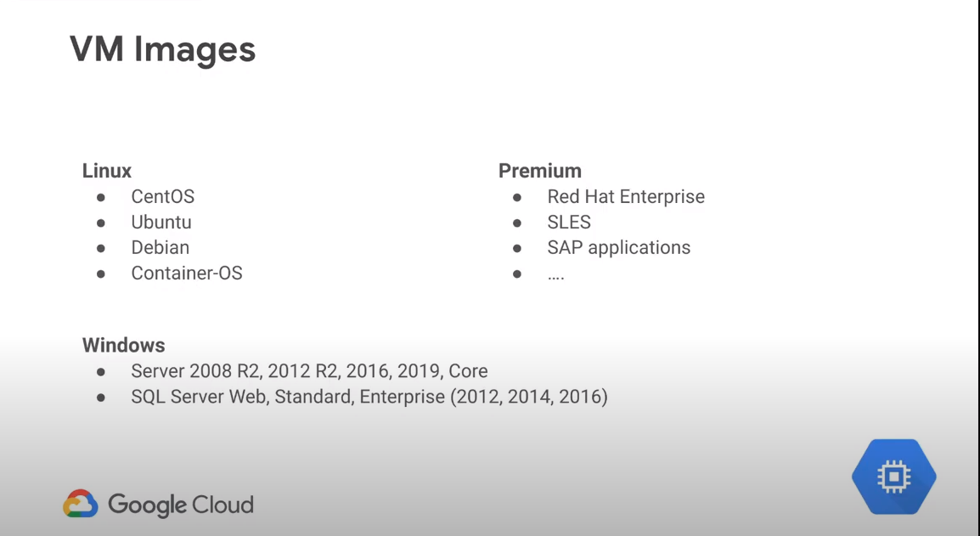Select the Server 2008 R2 line
The height and width of the screenshot is (536, 980).
309,371
